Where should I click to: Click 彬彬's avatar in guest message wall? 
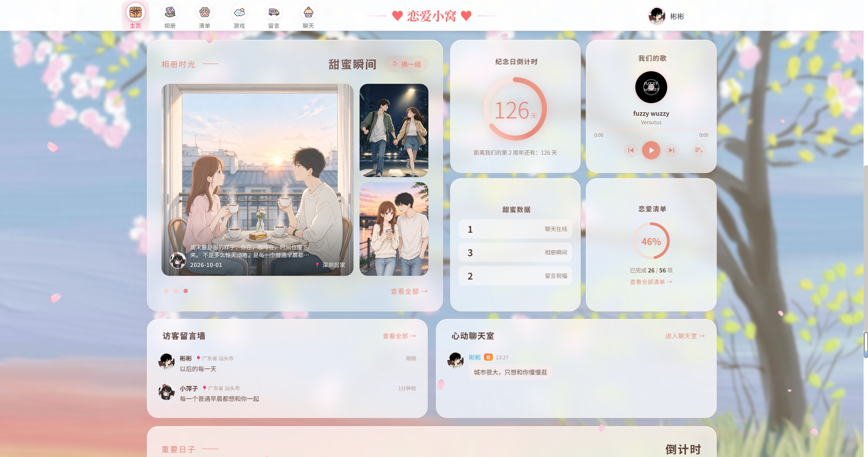pyautogui.click(x=167, y=362)
